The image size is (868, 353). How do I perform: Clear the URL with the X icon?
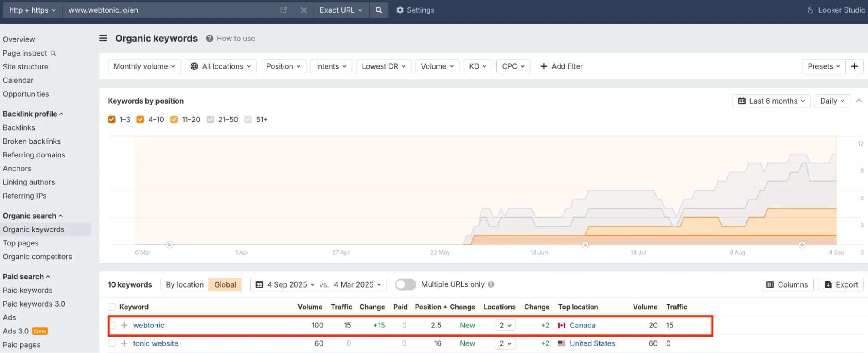[304, 10]
